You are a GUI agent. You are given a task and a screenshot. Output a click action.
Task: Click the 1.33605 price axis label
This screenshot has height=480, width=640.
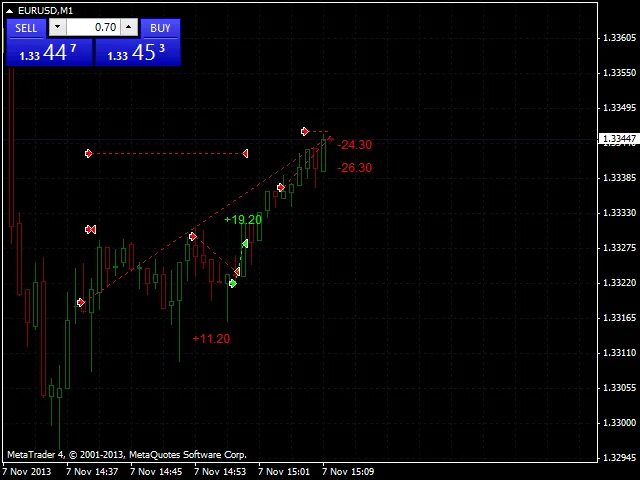click(620, 38)
